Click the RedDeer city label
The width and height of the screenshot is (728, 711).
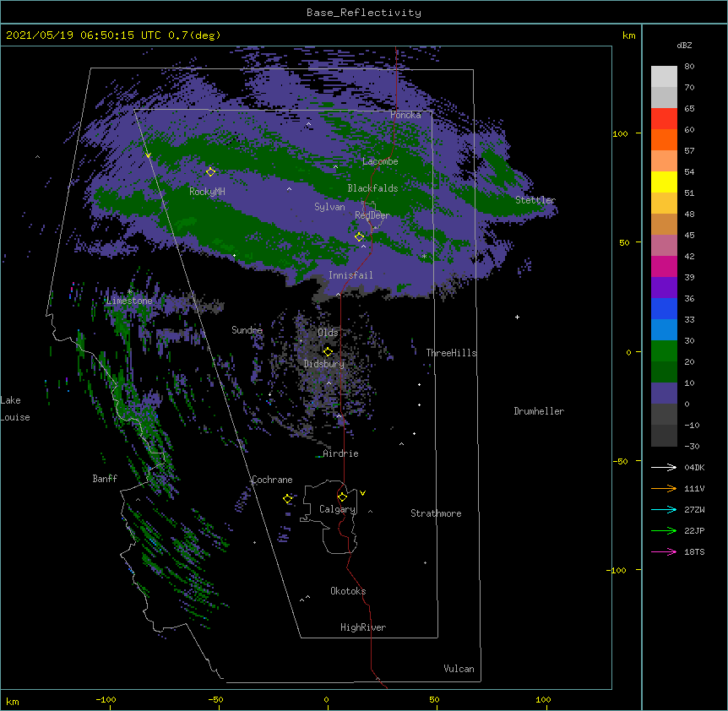(372, 215)
